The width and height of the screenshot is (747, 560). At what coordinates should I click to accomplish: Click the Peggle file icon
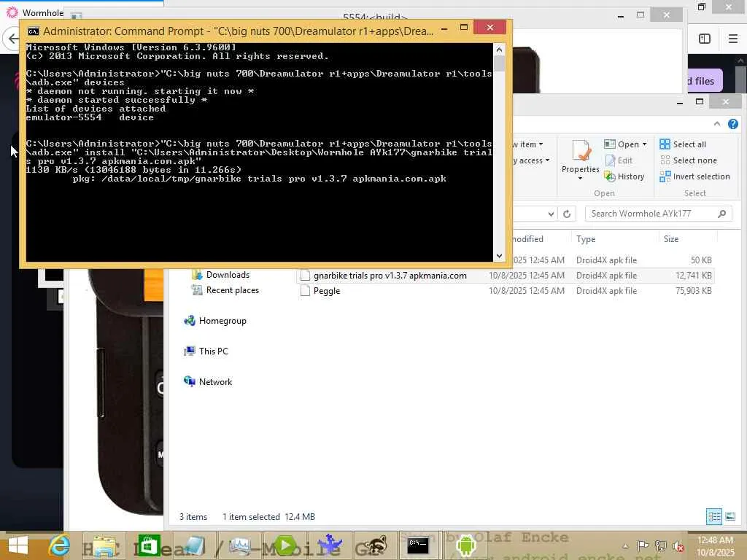[305, 291]
